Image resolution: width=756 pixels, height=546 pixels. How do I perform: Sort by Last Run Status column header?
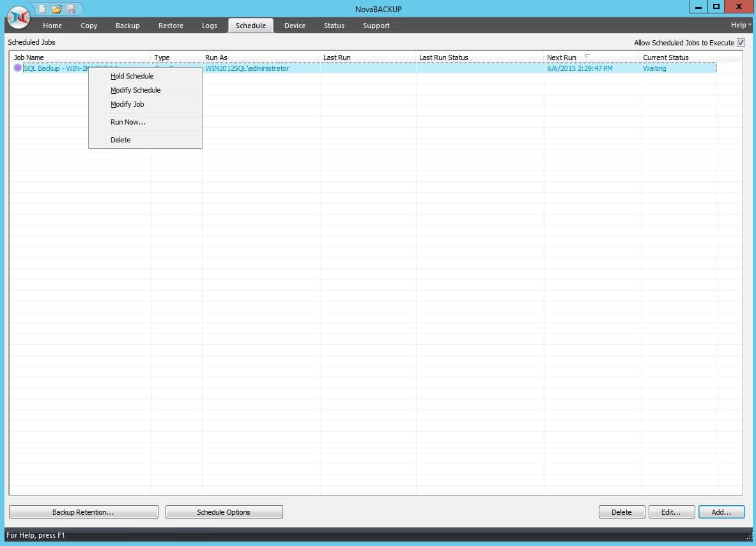coord(480,57)
